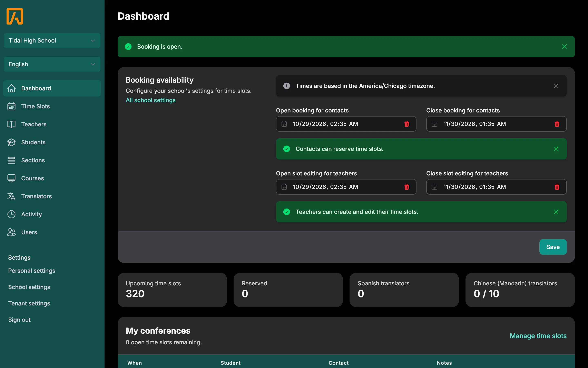Save the booking availability settings
This screenshot has height=368, width=588.
point(553,247)
